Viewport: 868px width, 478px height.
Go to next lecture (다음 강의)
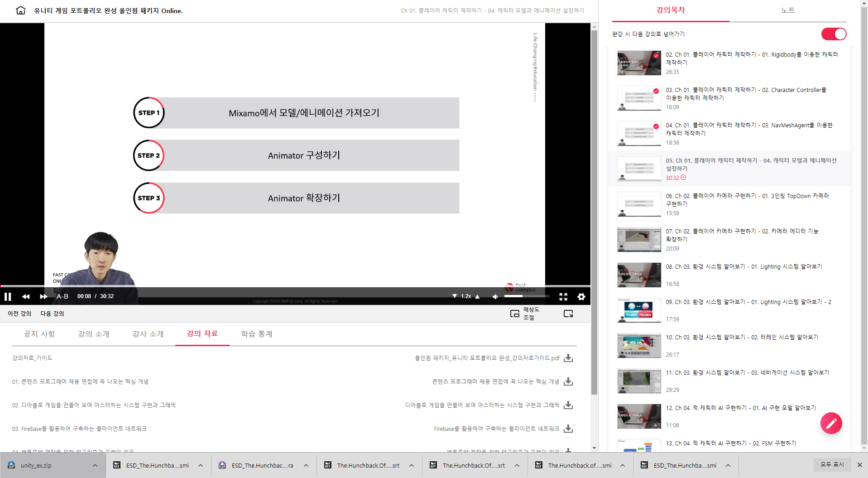pos(53,314)
